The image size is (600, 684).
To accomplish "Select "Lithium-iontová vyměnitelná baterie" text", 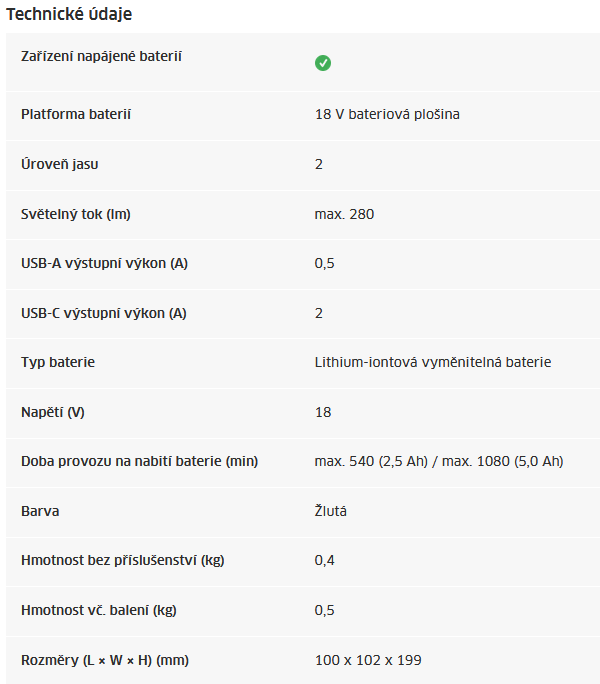I will pos(433,362).
